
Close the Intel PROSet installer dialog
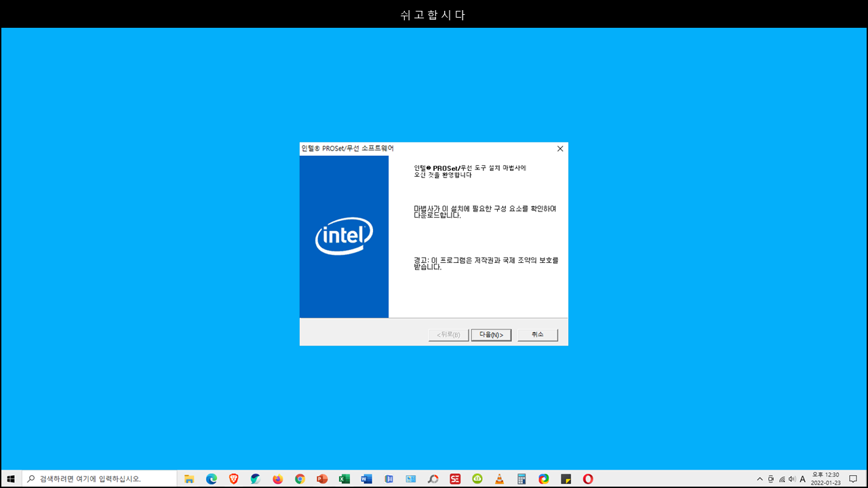[x=560, y=148]
